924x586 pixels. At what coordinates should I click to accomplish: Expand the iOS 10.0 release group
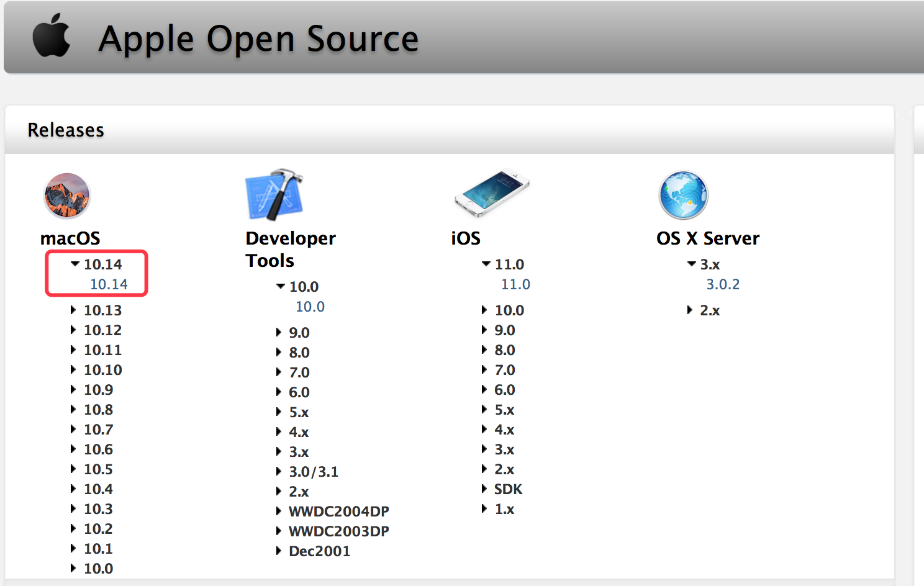484,310
